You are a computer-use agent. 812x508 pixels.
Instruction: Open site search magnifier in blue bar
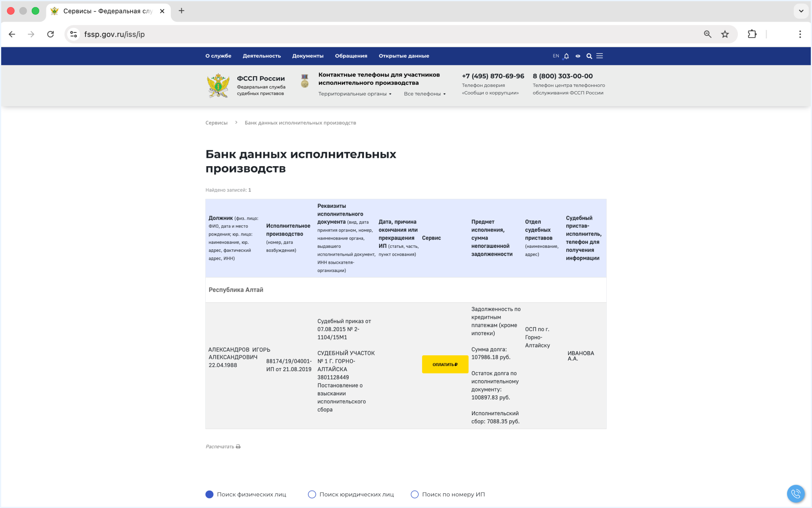[589, 56]
